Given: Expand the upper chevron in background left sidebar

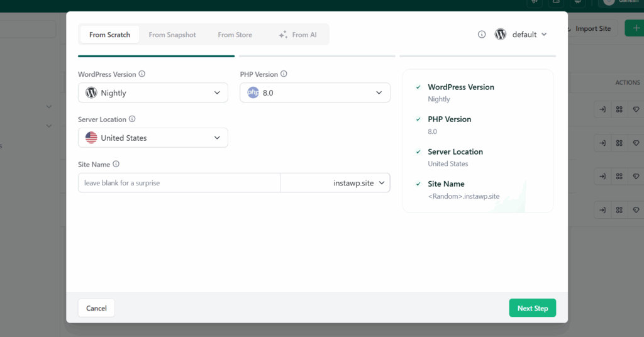Looking at the screenshot, I should [x=49, y=107].
